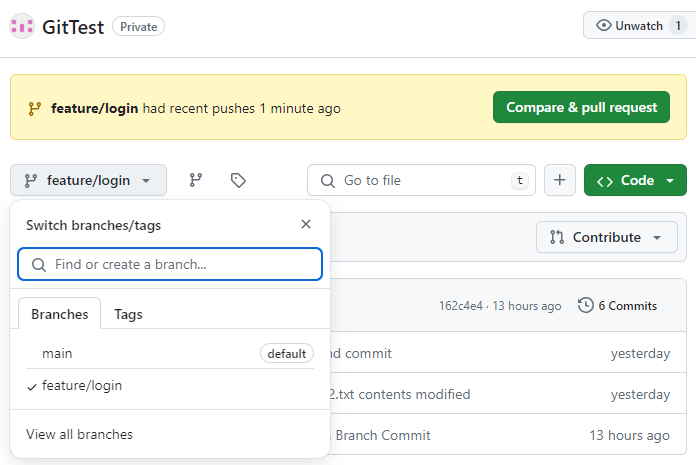Click the branch icon in push banner
This screenshot has width=696, height=465.
pyautogui.click(x=34, y=108)
